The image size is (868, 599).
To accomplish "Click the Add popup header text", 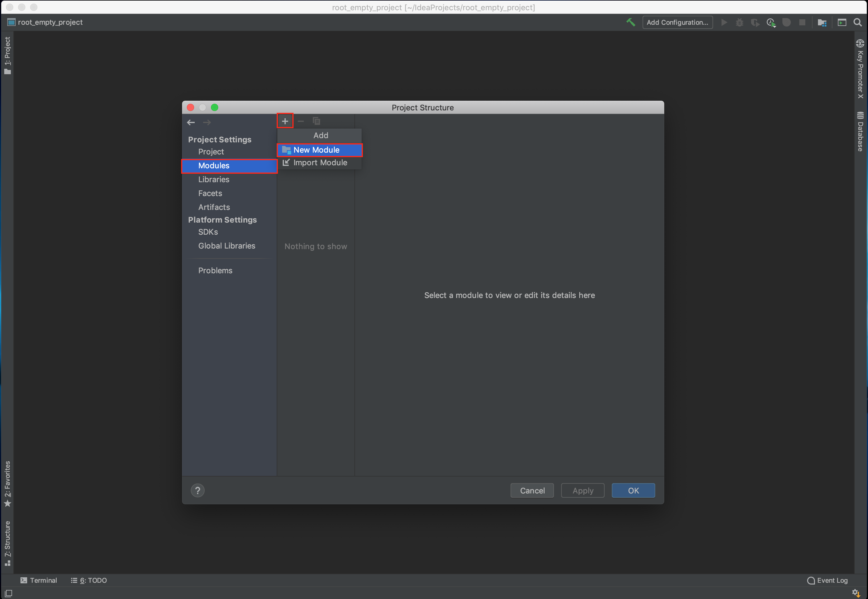I will 321,135.
